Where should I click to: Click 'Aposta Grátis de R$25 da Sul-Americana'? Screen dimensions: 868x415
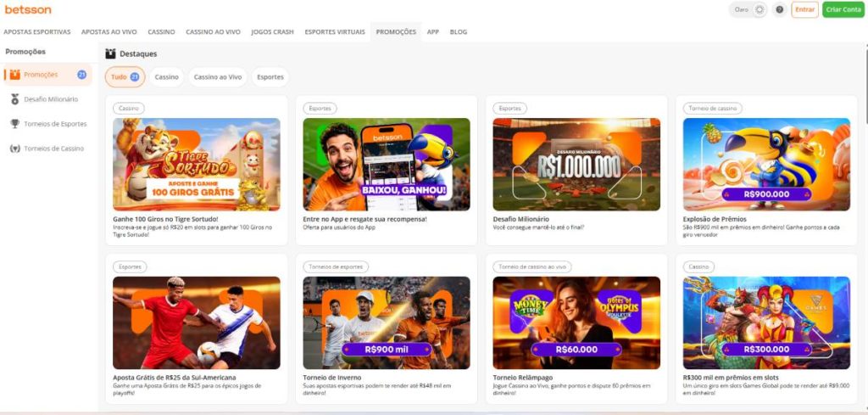pyautogui.click(x=175, y=378)
